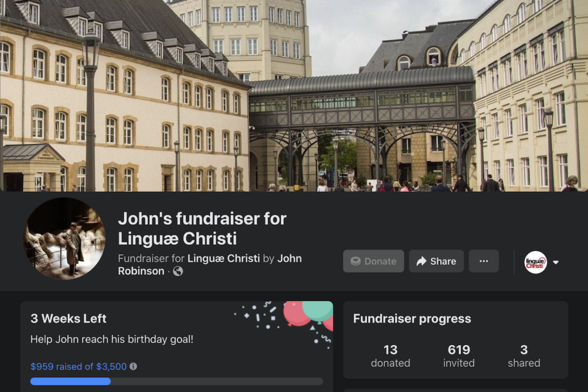Click the globe public privacy icon

click(x=178, y=271)
